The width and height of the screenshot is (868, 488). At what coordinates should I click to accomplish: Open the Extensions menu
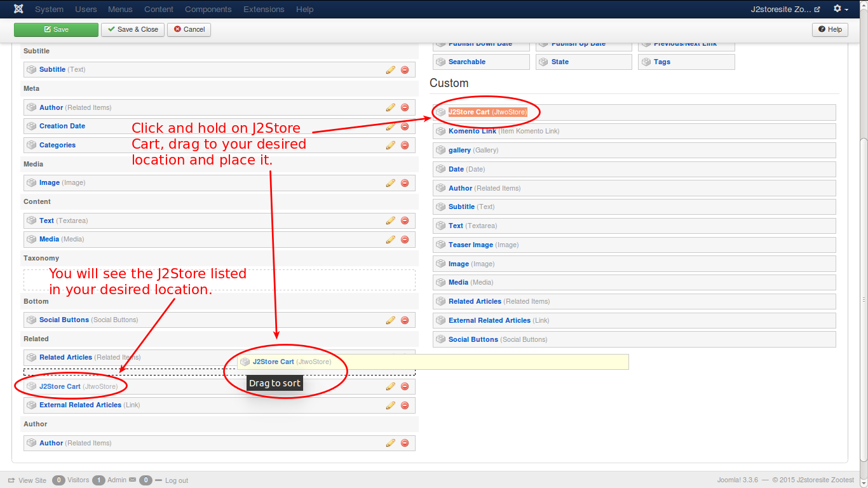tap(264, 10)
